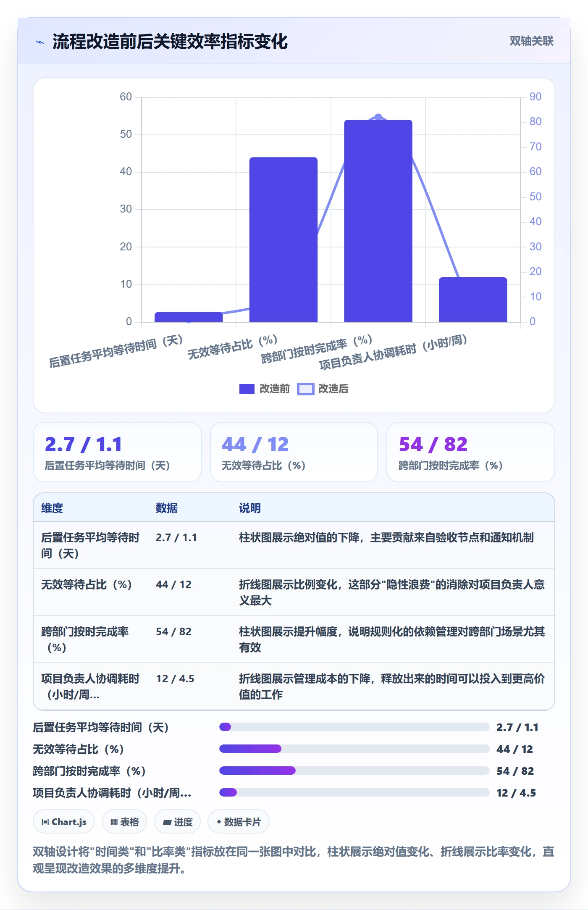Click the tall bar for 无效等待占比
This screenshot has height=910, width=588.
point(283,239)
